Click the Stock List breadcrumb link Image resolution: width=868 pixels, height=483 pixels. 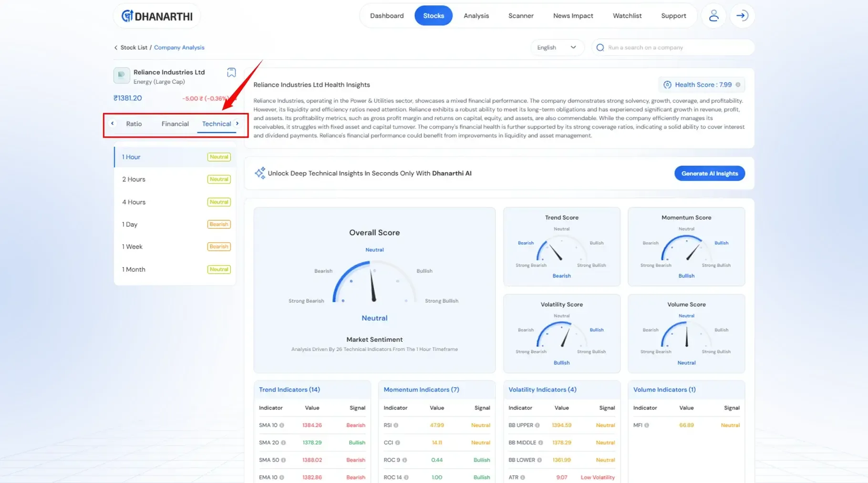pos(134,48)
